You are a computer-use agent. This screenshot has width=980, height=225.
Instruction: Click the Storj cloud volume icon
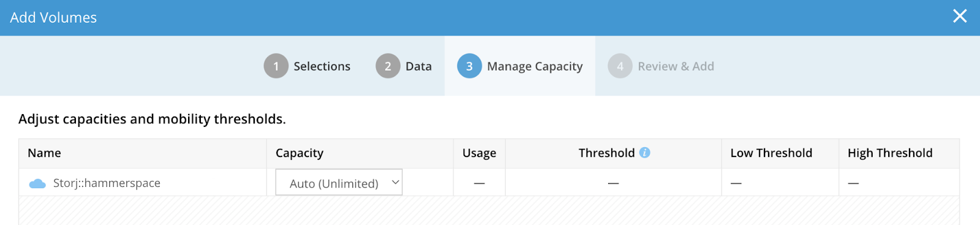coord(38,183)
